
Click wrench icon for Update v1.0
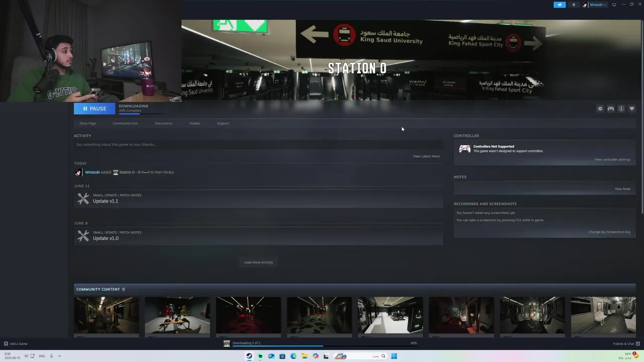[83, 236]
